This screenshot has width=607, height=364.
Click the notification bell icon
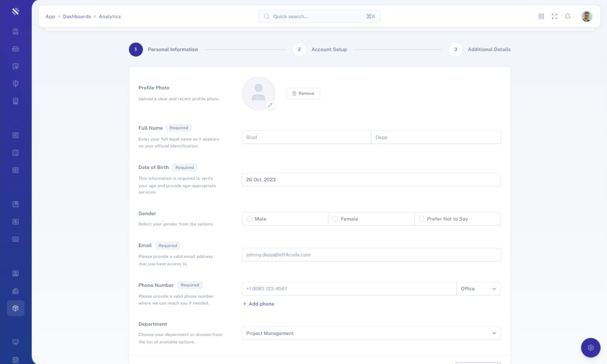[567, 16]
